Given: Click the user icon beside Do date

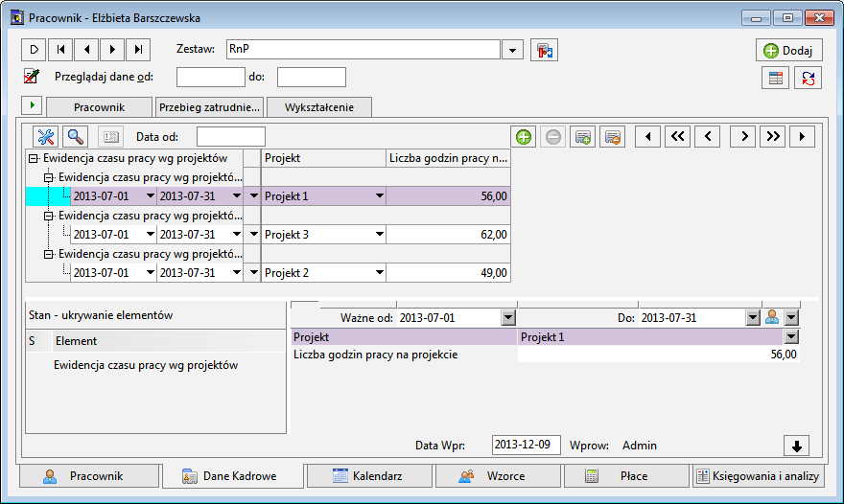Looking at the screenshot, I should (x=772, y=318).
